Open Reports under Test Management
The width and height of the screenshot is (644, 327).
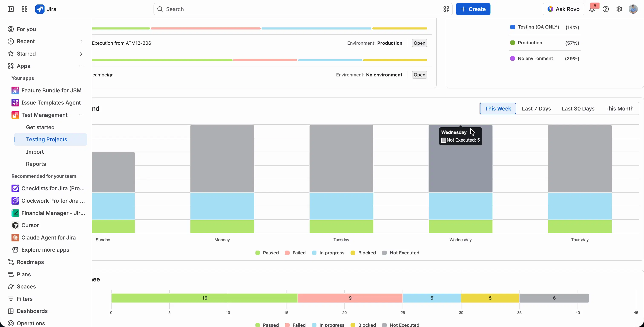click(x=36, y=164)
